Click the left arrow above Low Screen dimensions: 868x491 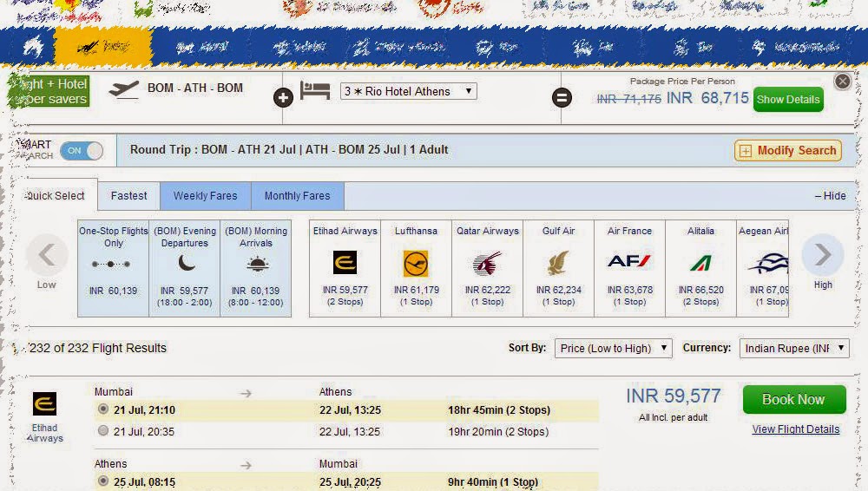tap(47, 255)
